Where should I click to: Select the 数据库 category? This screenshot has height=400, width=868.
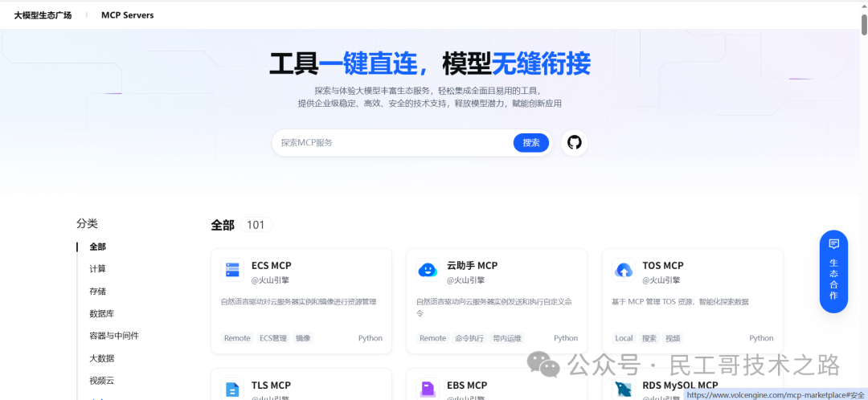click(x=102, y=314)
